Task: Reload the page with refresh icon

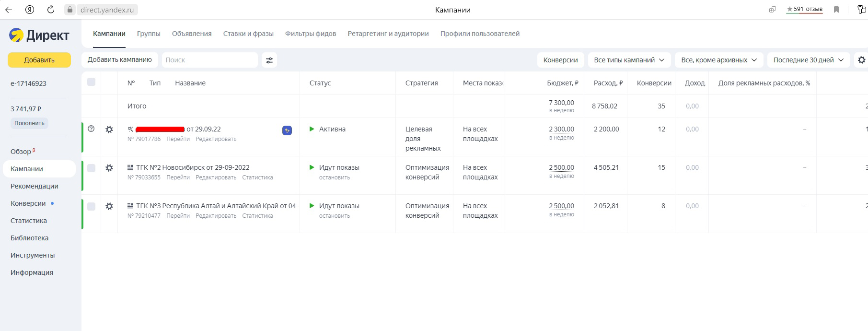Action: 50,10
